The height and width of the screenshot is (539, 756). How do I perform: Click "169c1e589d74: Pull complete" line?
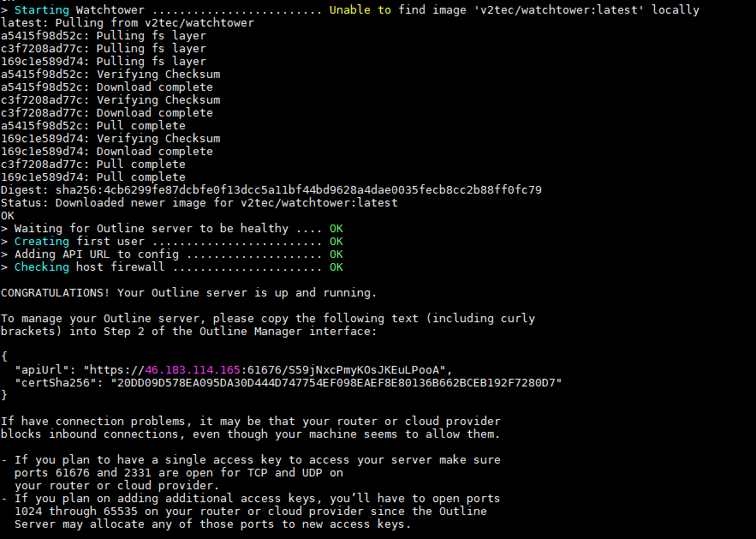93,177
